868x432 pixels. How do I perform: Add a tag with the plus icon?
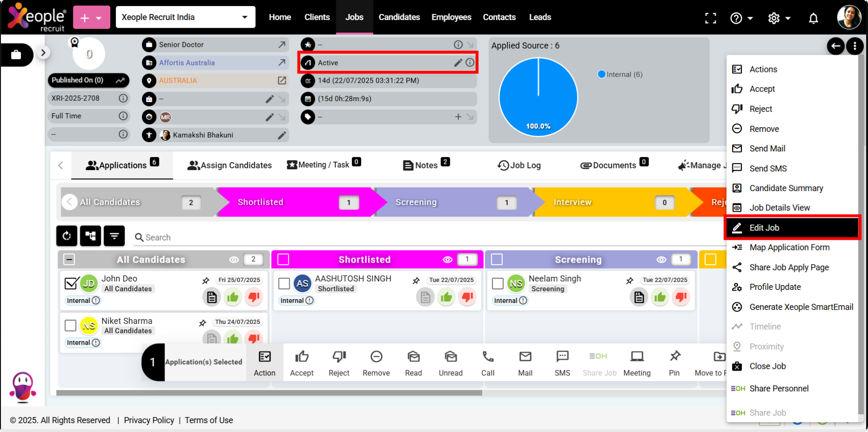coord(458,117)
